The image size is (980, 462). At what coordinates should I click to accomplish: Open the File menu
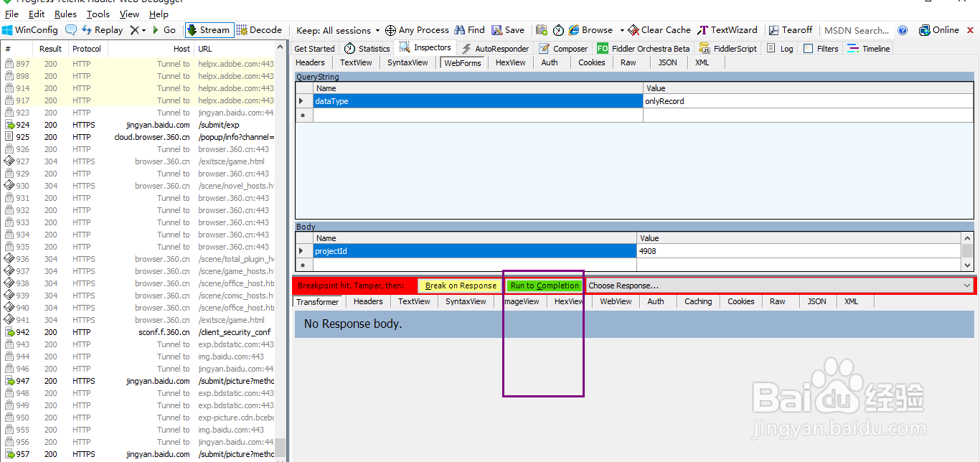click(x=11, y=14)
